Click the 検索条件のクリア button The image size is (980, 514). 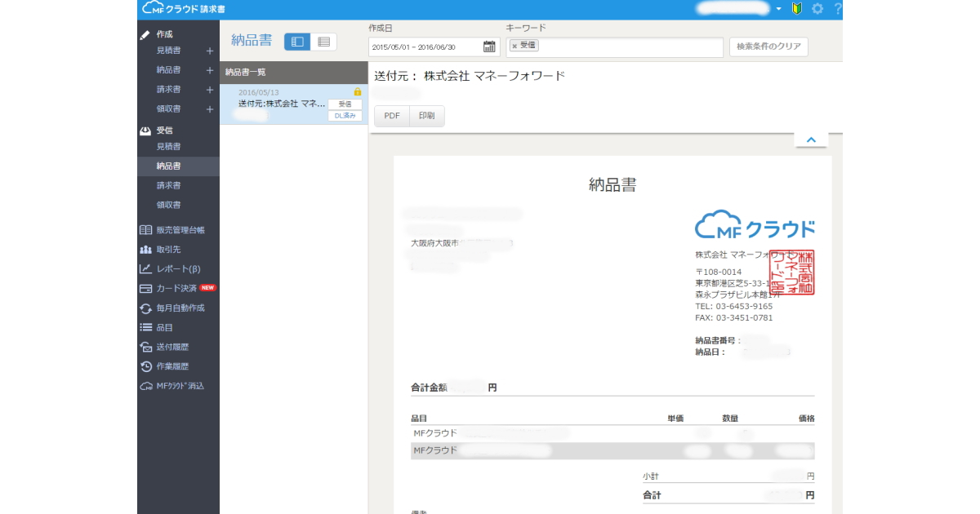pos(768,47)
